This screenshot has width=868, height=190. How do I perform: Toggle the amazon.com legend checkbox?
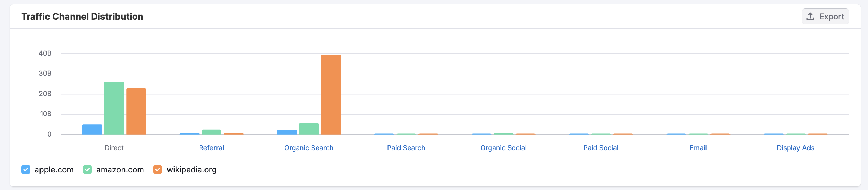[87, 170]
